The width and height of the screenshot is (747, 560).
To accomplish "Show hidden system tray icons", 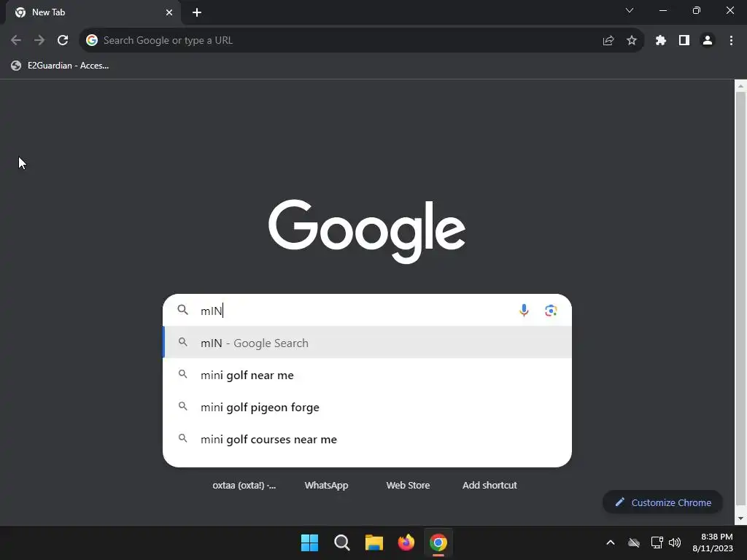I will (x=611, y=542).
